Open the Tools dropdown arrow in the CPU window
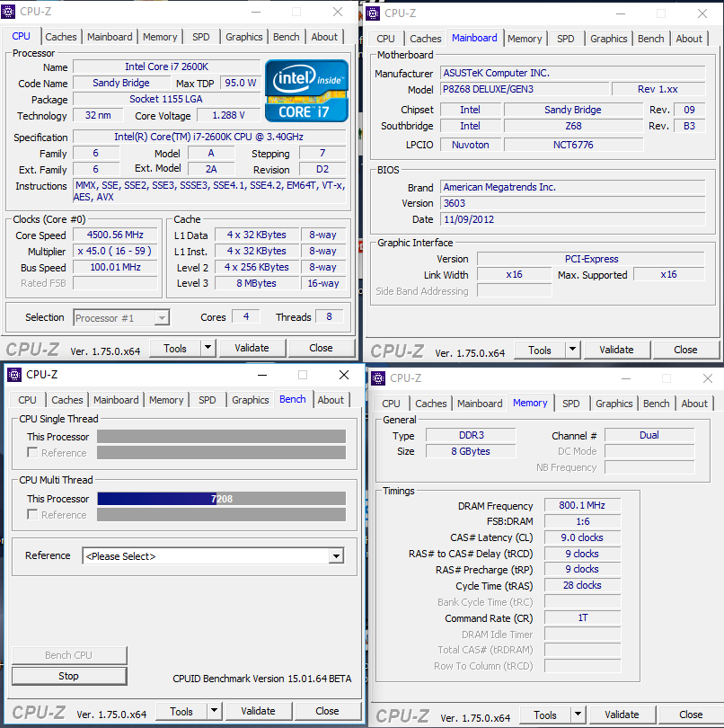The height and width of the screenshot is (728, 724). tap(207, 348)
